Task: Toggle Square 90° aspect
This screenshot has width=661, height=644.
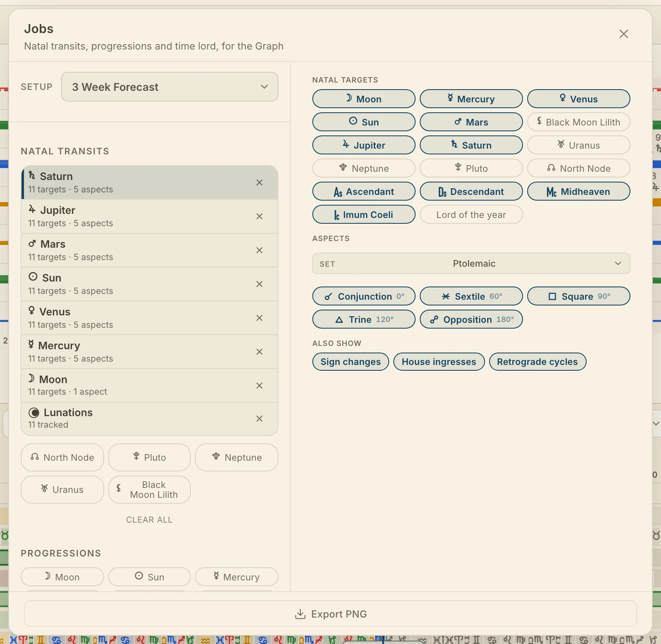Action: point(579,296)
